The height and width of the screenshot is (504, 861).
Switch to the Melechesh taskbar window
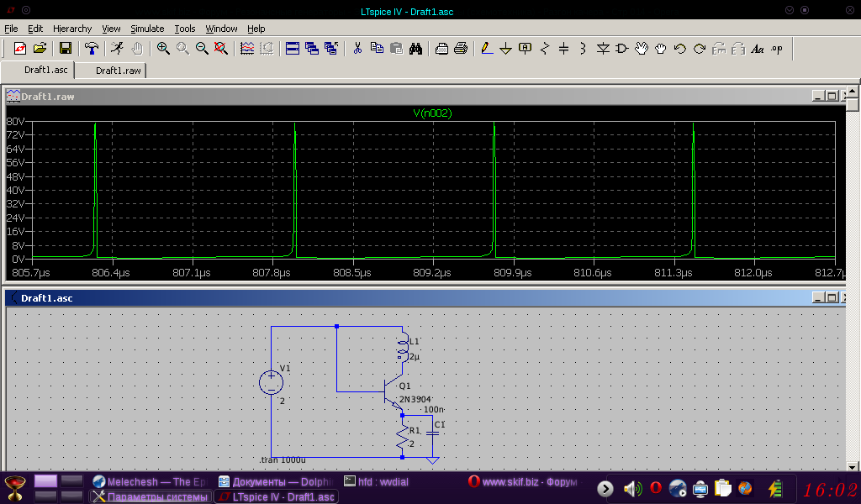click(x=150, y=481)
